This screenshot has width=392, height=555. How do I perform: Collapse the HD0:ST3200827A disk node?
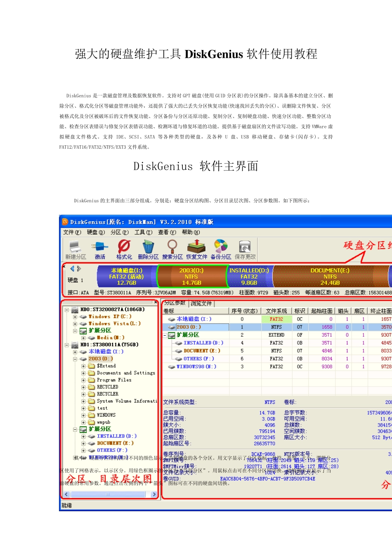[x=67, y=310]
